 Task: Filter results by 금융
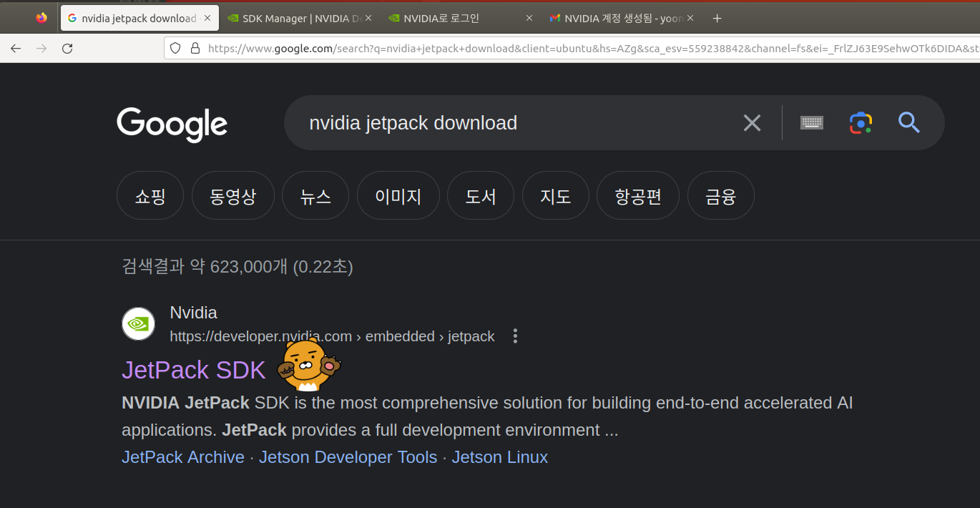tap(721, 196)
